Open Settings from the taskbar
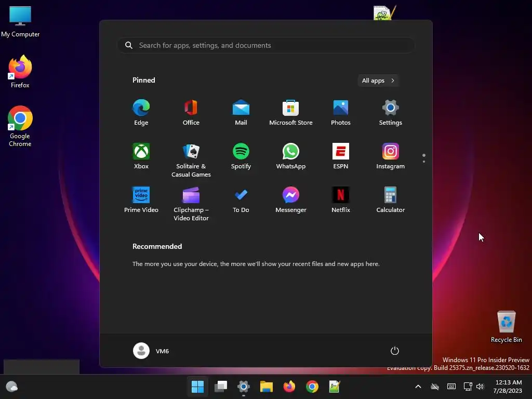The width and height of the screenshot is (532, 399). (244, 387)
